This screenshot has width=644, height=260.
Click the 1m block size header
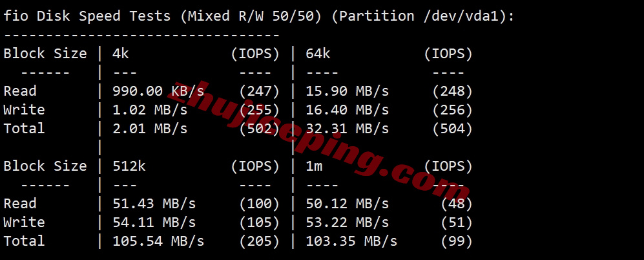click(314, 166)
